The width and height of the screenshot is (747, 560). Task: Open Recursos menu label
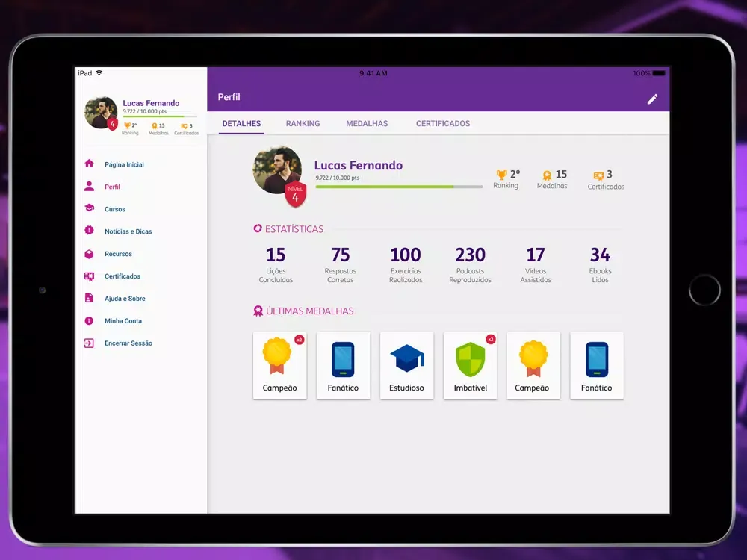118,254
